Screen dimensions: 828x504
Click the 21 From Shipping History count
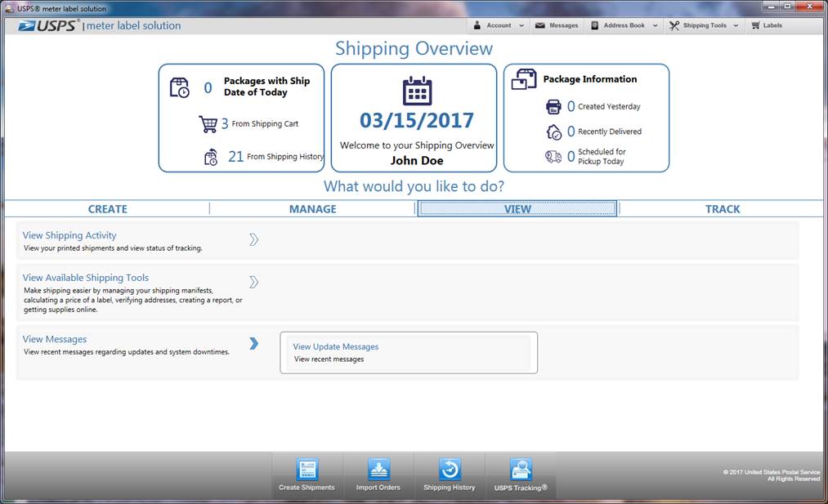[235, 156]
